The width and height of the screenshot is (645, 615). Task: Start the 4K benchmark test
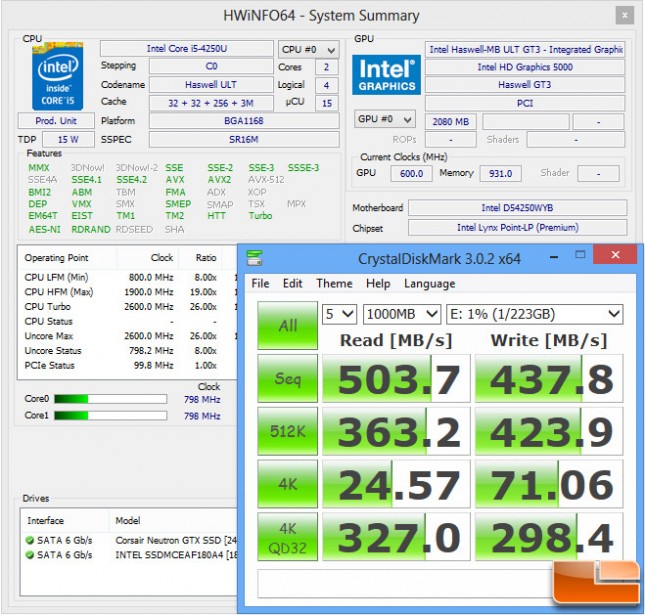(288, 484)
